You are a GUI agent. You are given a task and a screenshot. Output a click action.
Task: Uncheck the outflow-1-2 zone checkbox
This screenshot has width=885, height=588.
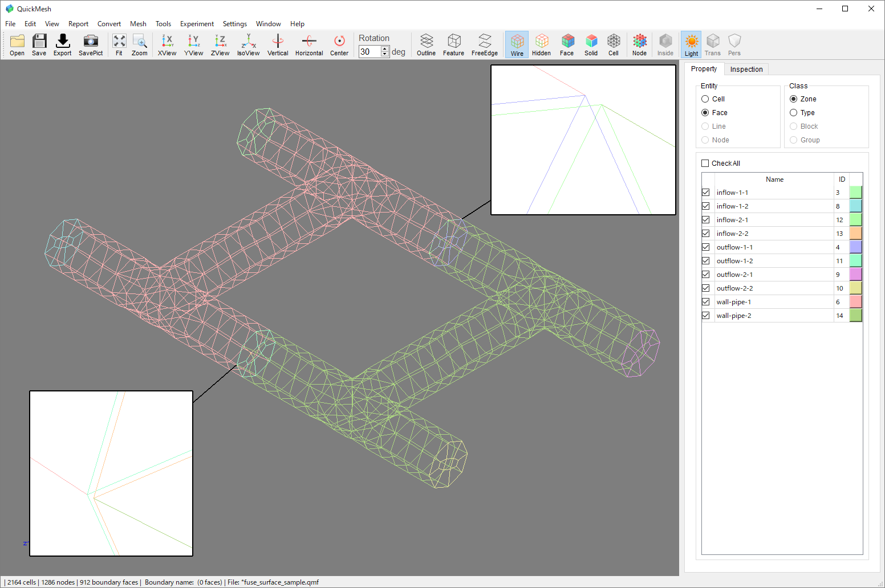coord(705,260)
